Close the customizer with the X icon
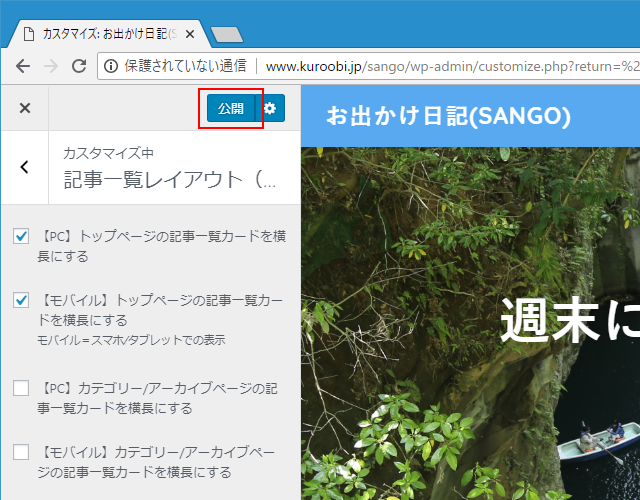This screenshot has height=500, width=640. pos(25,108)
